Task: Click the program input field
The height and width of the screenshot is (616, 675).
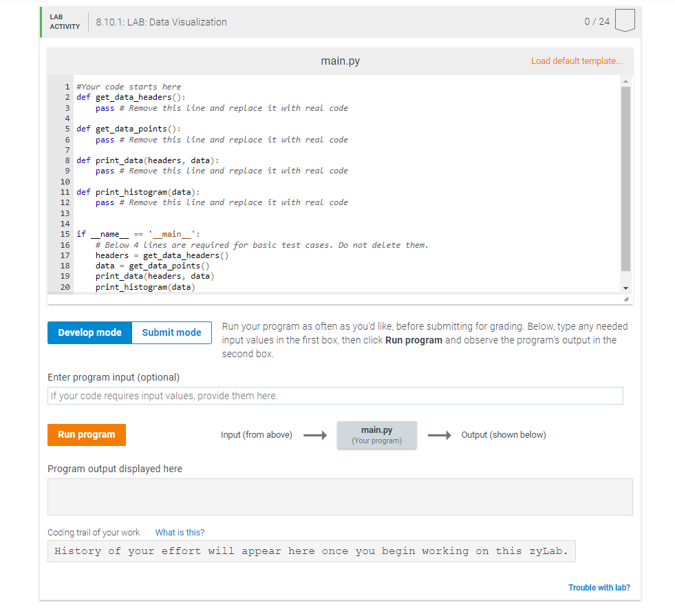Action: (335, 396)
